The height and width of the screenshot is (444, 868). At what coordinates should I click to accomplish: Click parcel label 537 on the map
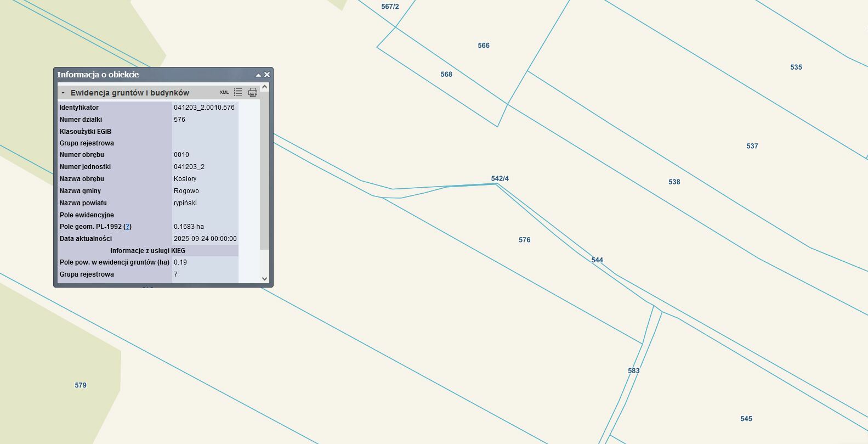(x=752, y=146)
